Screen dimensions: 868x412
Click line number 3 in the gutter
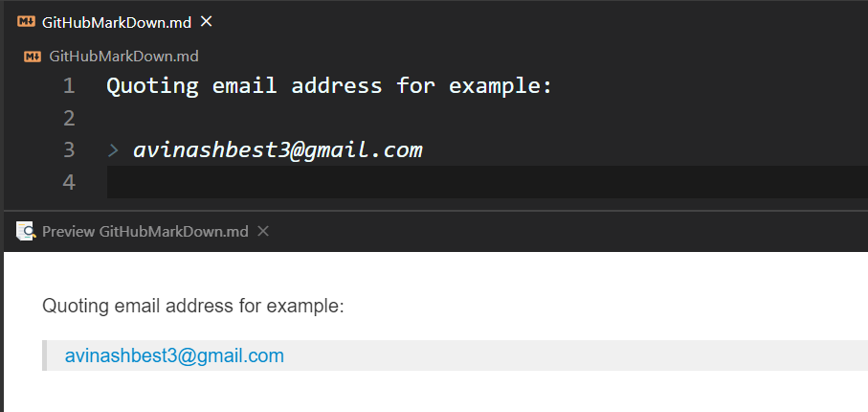(x=69, y=150)
